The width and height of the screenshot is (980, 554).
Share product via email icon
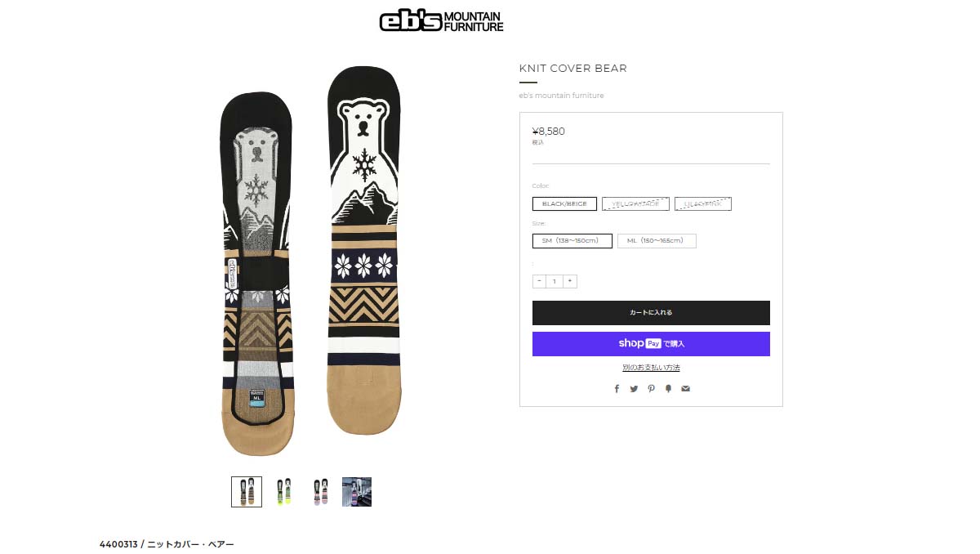(x=685, y=389)
